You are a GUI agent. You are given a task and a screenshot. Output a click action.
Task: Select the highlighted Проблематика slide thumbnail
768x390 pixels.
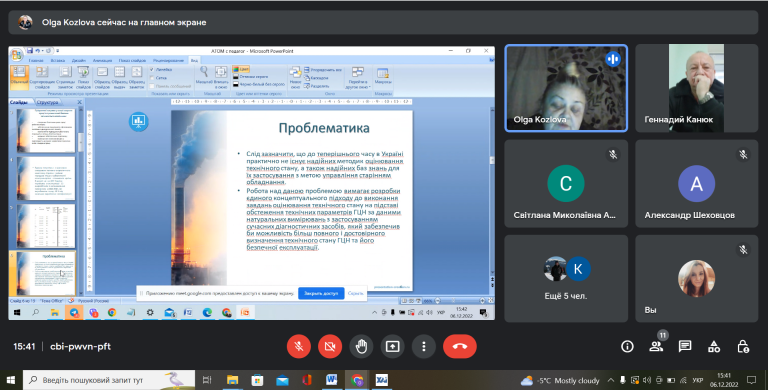46,273
